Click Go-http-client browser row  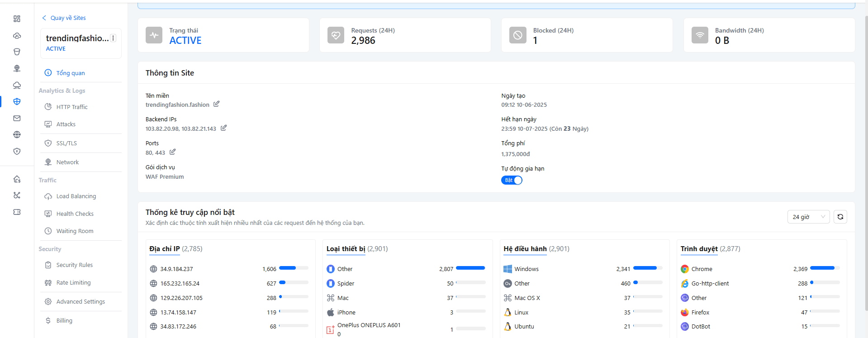pyautogui.click(x=760, y=283)
